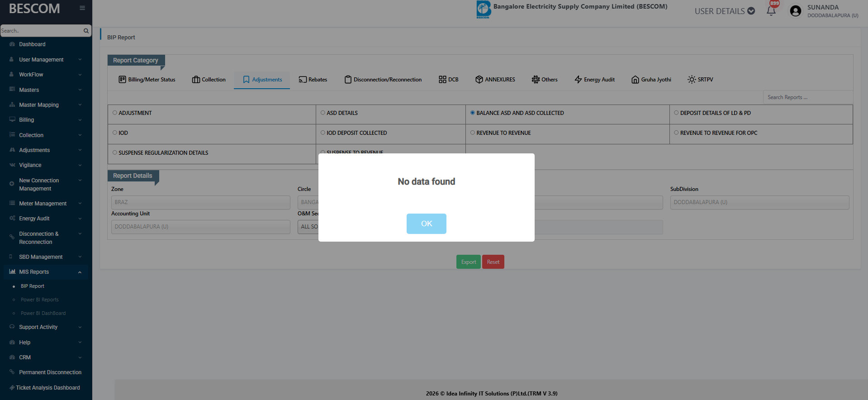Click the Billing monitor icon
This screenshot has width=868, height=400.
pos(12,119)
